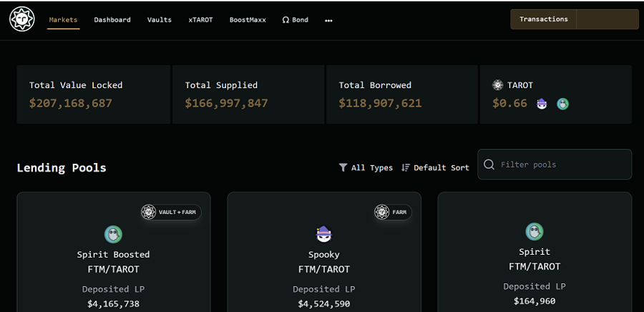The image size is (644, 312).
Task: Click the Spooky wizard icon beside $0.66
Action: pos(542,104)
